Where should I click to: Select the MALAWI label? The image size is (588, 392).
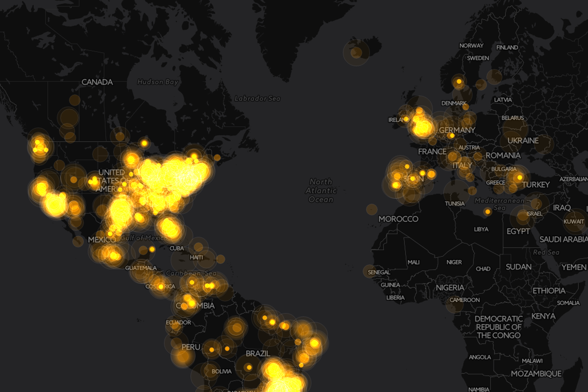532,361
